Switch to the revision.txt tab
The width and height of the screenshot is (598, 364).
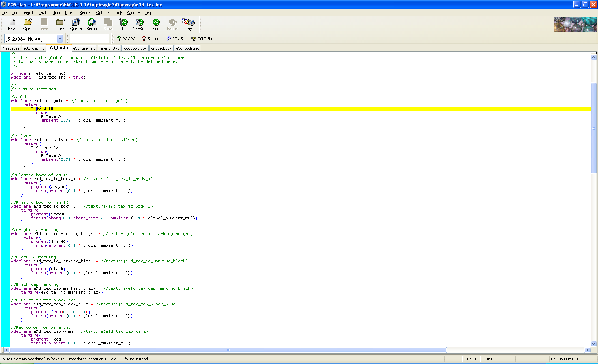[x=109, y=48]
